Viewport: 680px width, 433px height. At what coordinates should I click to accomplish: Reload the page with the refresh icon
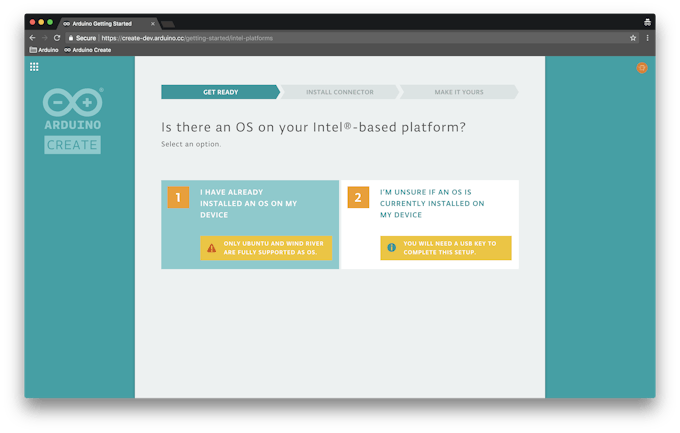click(x=57, y=38)
